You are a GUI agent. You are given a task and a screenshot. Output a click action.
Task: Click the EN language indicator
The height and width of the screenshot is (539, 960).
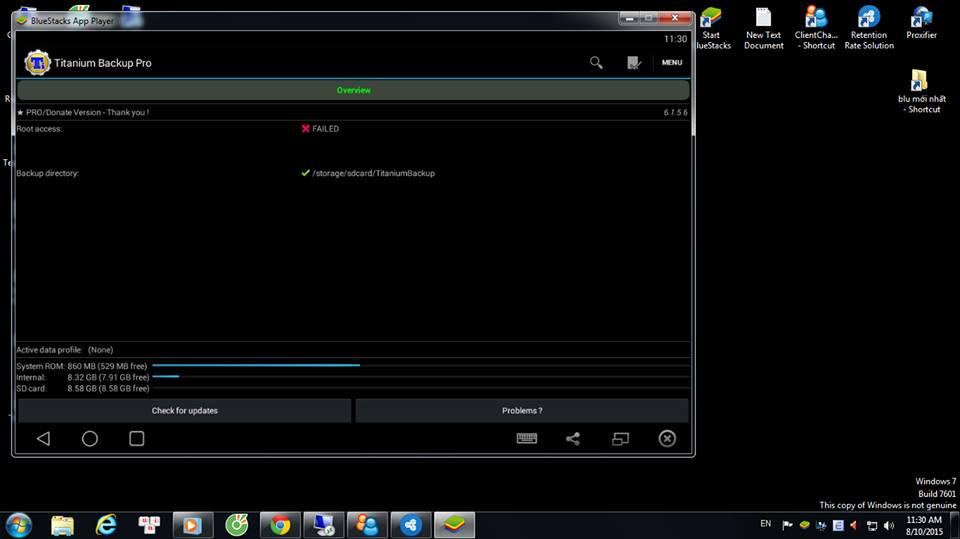coord(765,524)
